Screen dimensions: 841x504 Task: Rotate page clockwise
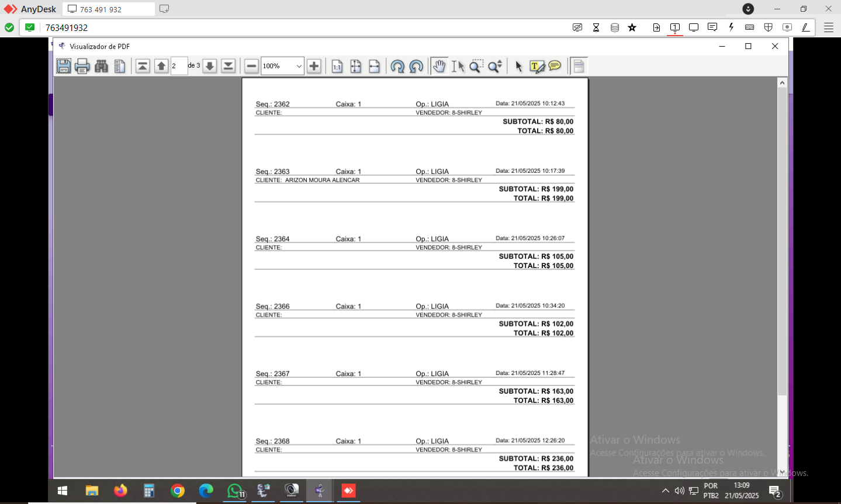[397, 66]
